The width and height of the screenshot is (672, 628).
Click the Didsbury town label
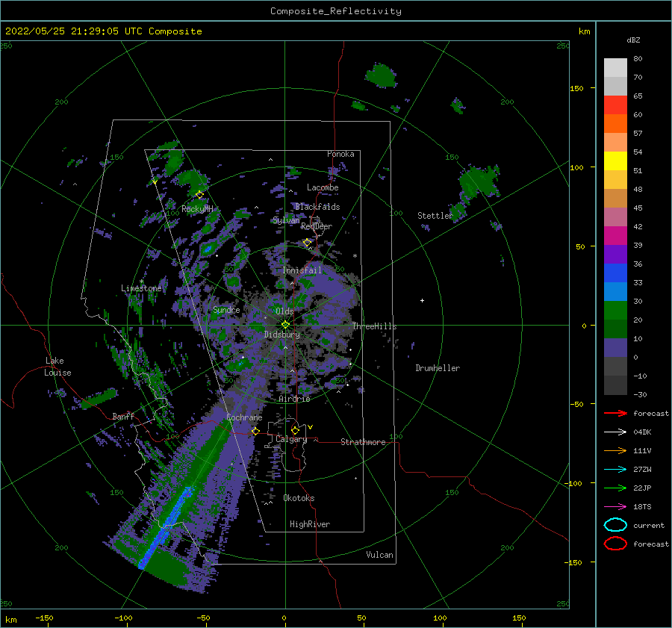281,335
